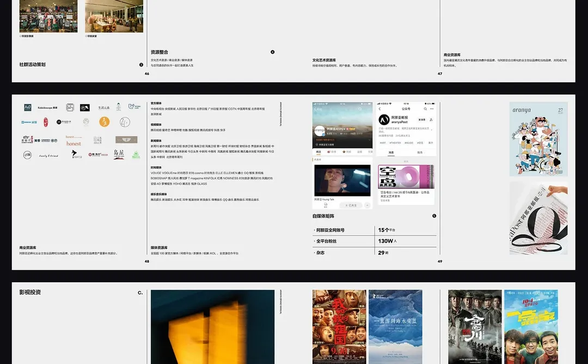Click the number 5 badge beside 自媒体矩阵
This screenshot has width=588, height=364.
[434, 216]
